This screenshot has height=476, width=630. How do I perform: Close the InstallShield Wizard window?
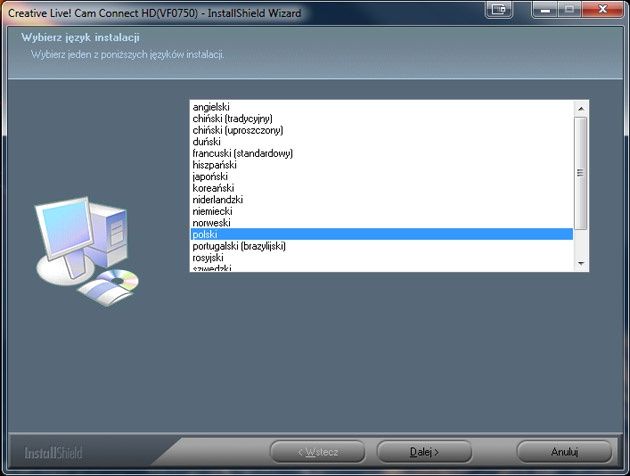pos(602,9)
